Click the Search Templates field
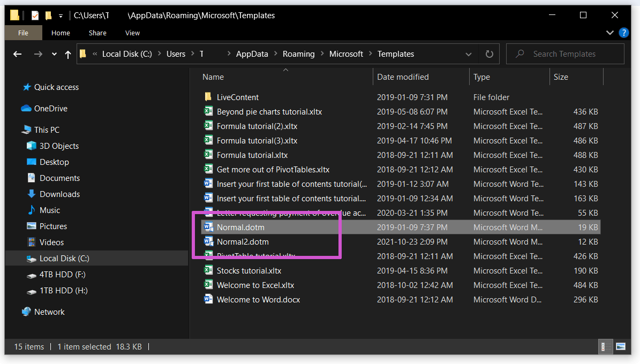This screenshot has width=640, height=364. 565,54
